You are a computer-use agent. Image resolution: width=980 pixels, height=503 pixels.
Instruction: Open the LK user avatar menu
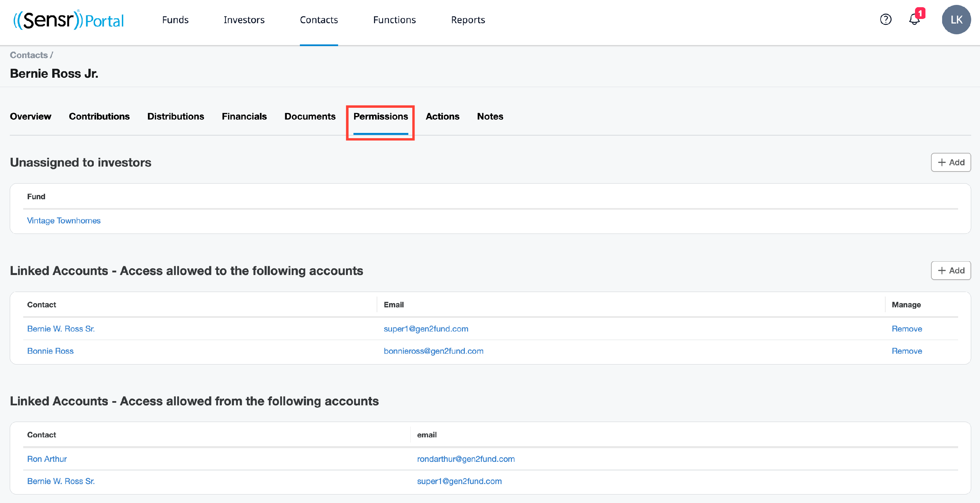click(956, 19)
